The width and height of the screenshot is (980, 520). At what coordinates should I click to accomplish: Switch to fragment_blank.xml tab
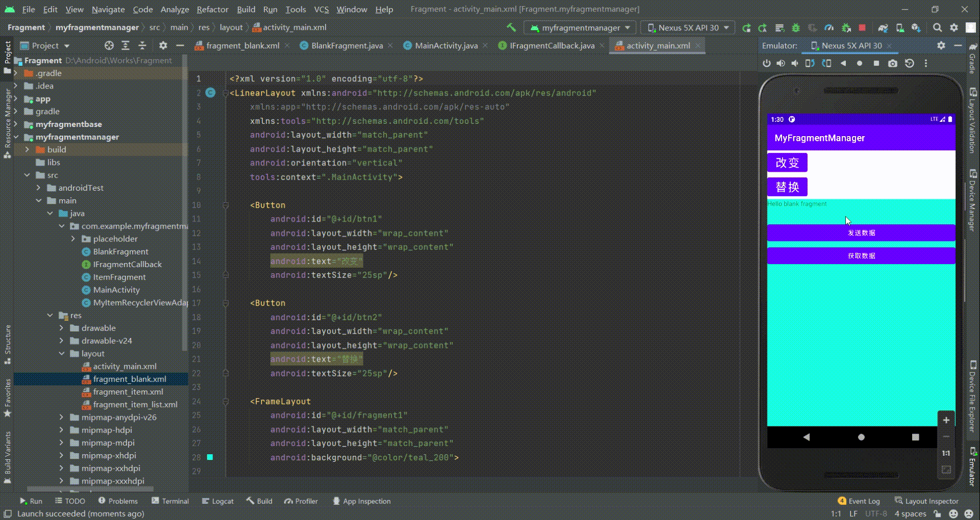(x=242, y=46)
